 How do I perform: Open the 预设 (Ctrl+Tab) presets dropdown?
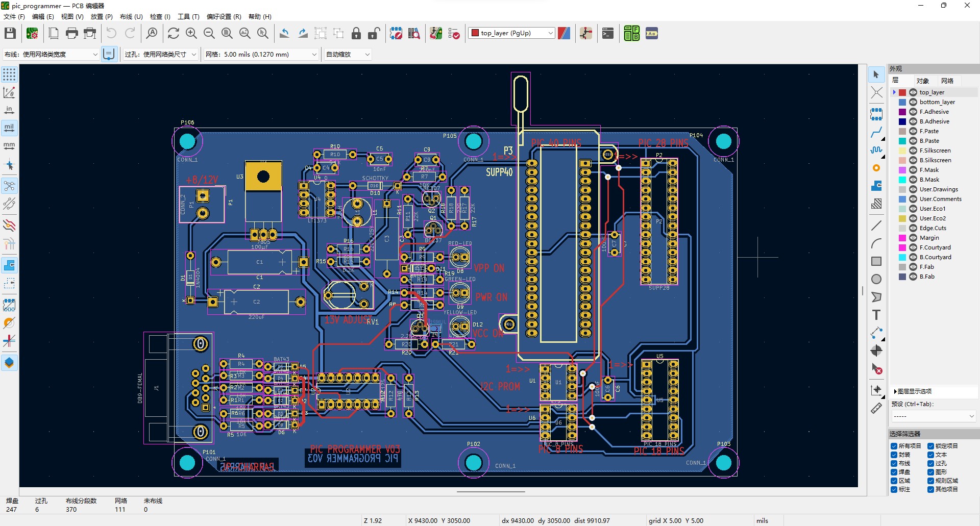point(934,416)
